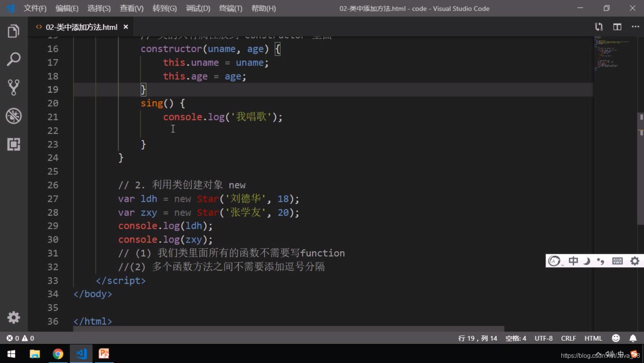Toggle the punctuation mode icon
Viewport: 644px width, 363px height.
pyautogui.click(x=601, y=261)
